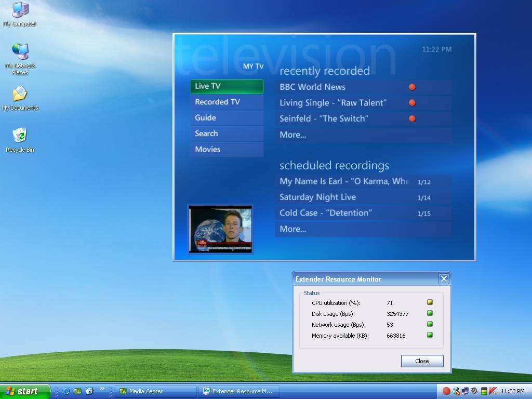The width and height of the screenshot is (532, 399).
Task: Open the Guide menu item
Action: (x=227, y=118)
